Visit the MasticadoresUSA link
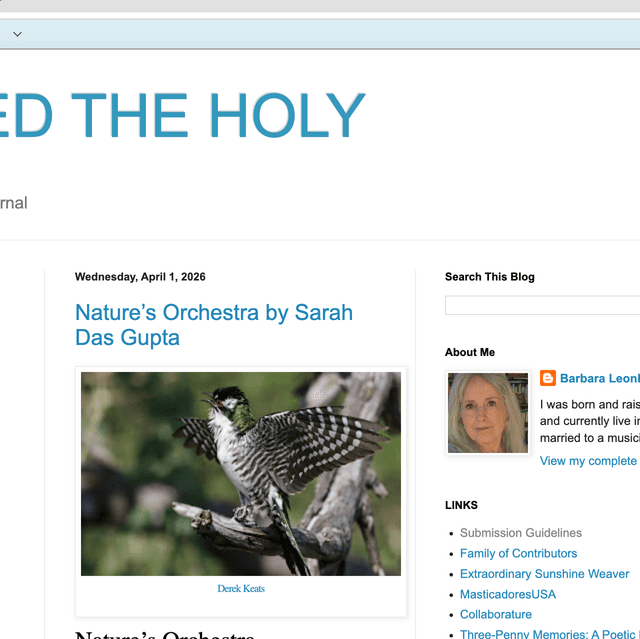This screenshot has height=639, width=640. coord(508,594)
